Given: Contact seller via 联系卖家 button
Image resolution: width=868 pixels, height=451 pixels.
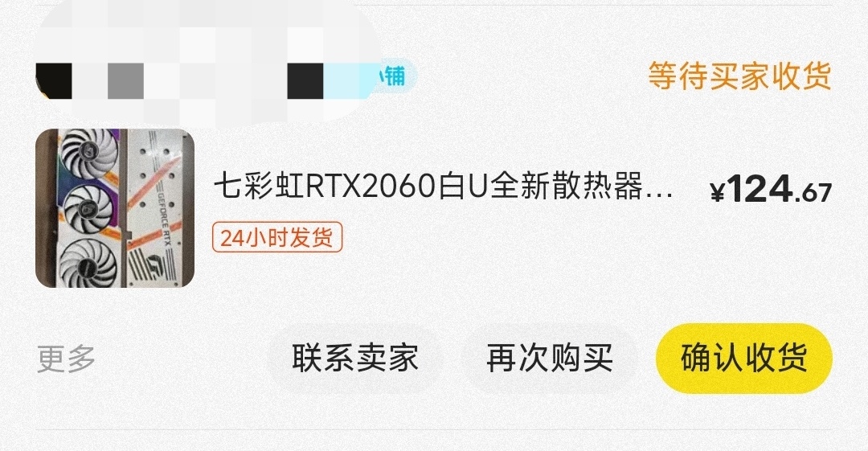Looking at the screenshot, I should pyautogui.click(x=355, y=359).
